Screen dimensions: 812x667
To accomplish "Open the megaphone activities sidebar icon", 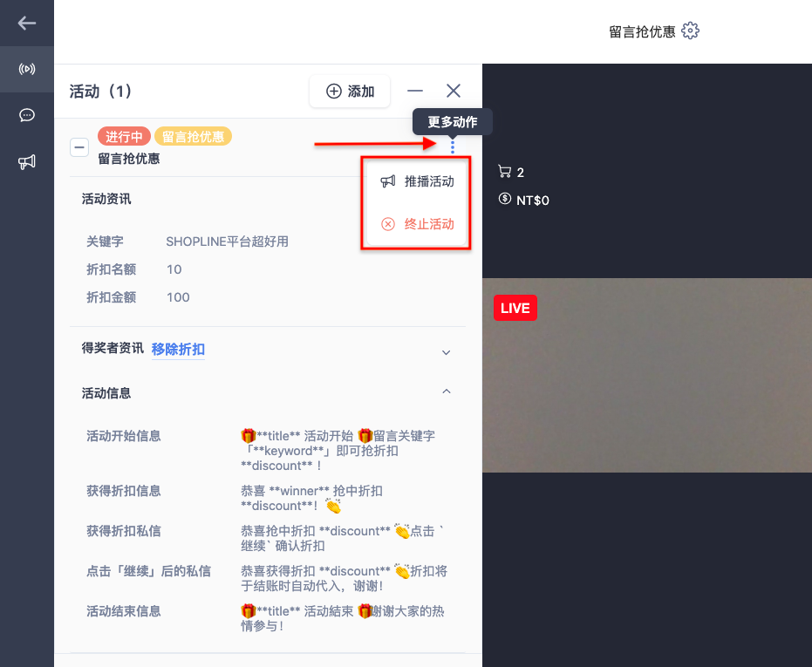I will pos(27,162).
